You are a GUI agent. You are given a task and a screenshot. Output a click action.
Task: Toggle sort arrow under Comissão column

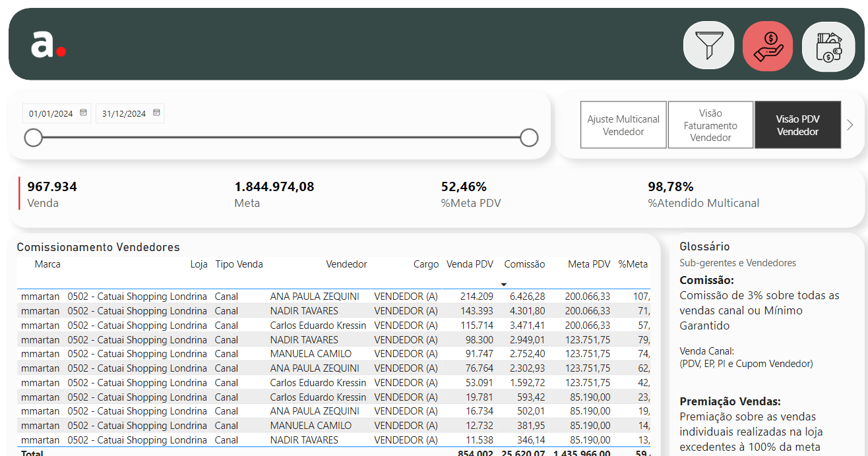pos(504,284)
